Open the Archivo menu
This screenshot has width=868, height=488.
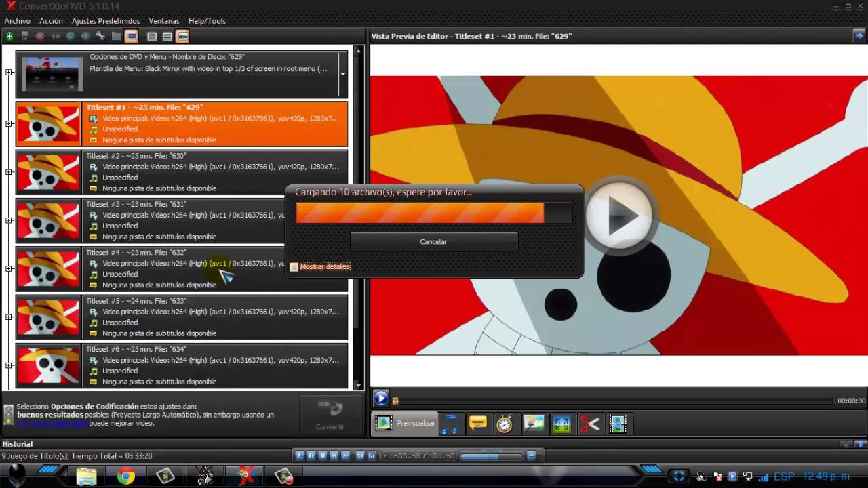pos(18,21)
